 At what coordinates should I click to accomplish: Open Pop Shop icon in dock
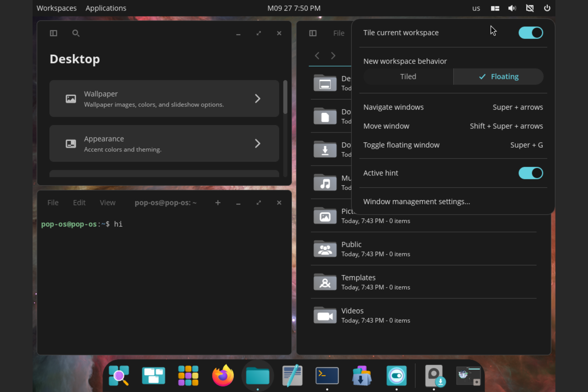point(362,375)
